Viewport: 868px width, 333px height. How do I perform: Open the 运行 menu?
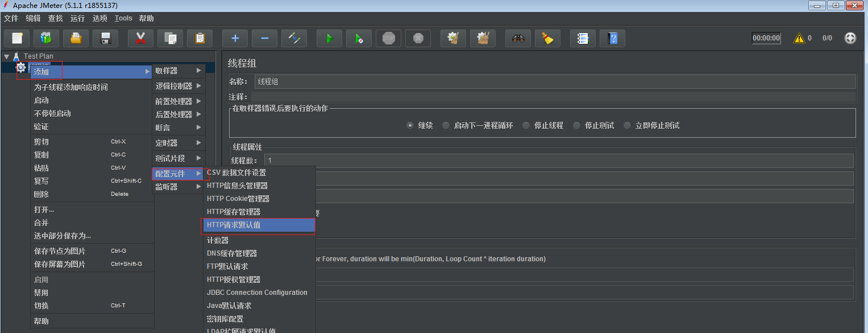click(x=78, y=18)
